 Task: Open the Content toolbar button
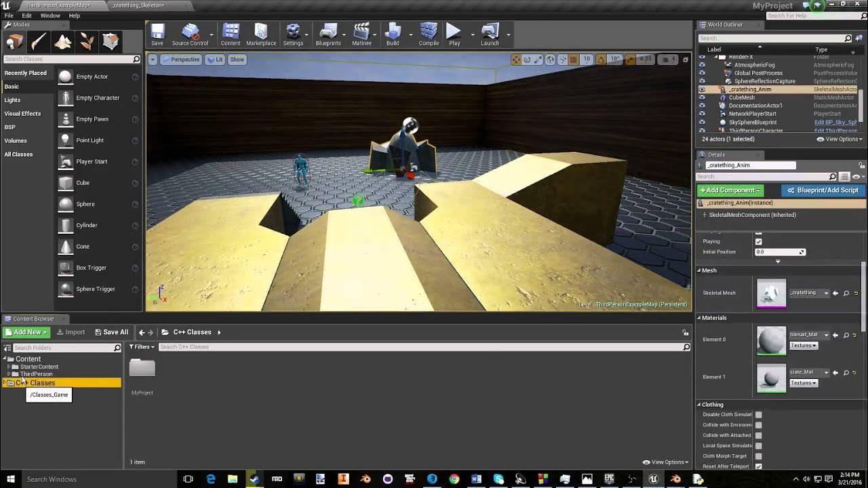(231, 34)
